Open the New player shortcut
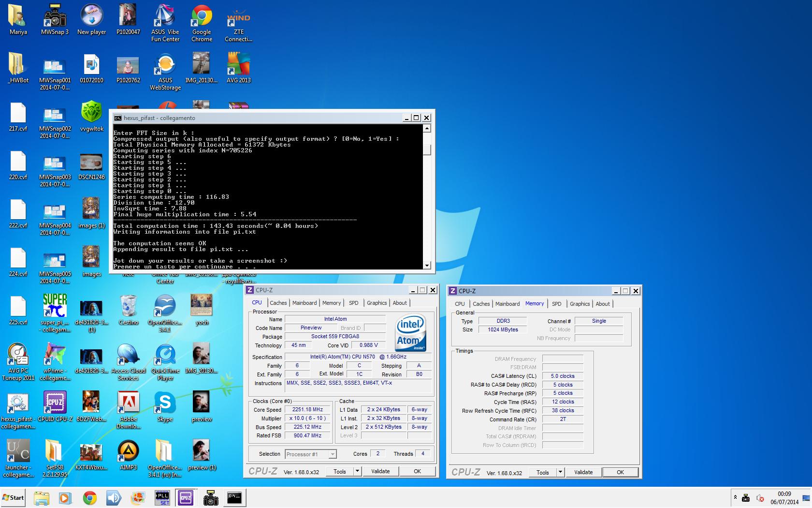The height and width of the screenshot is (508, 812). click(91, 19)
